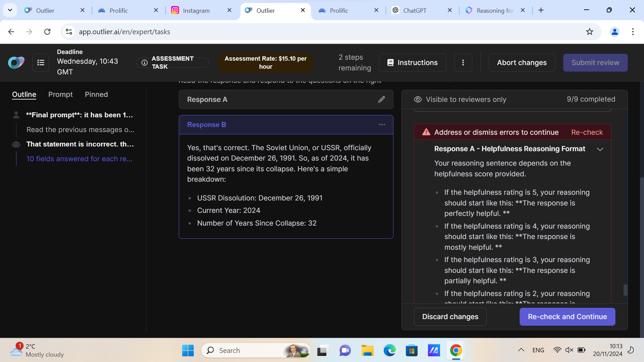Image resolution: width=644 pixels, height=362 pixels.
Task: Switch to the ChatGPT tab
Action: point(421,10)
